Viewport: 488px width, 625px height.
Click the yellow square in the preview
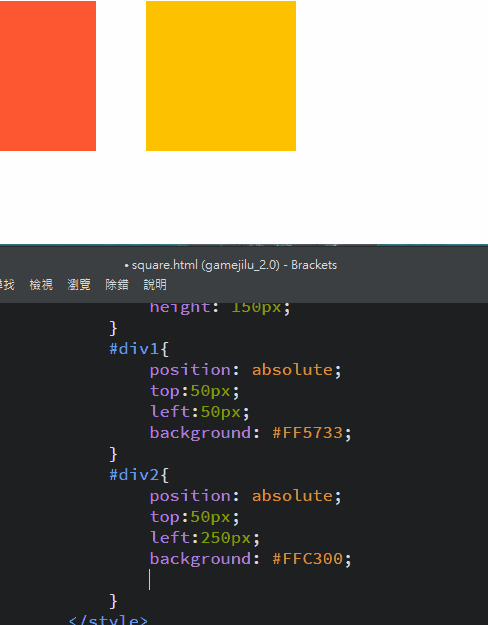tap(221, 76)
